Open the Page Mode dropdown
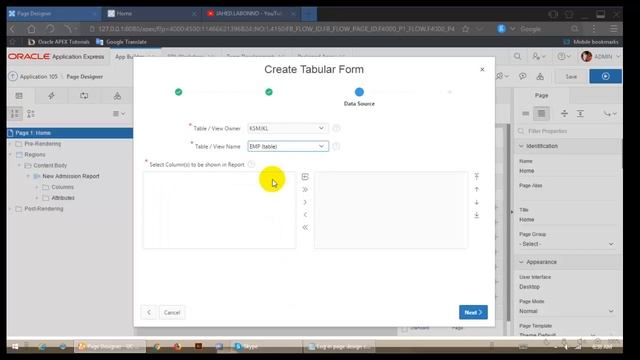Screen dimensions: 640x360 (567, 311)
